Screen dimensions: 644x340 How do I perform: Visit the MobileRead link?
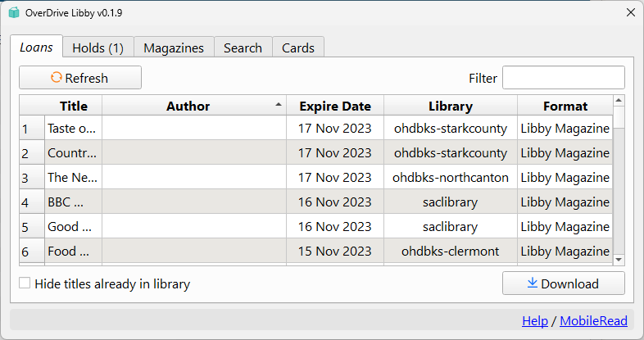coord(593,321)
